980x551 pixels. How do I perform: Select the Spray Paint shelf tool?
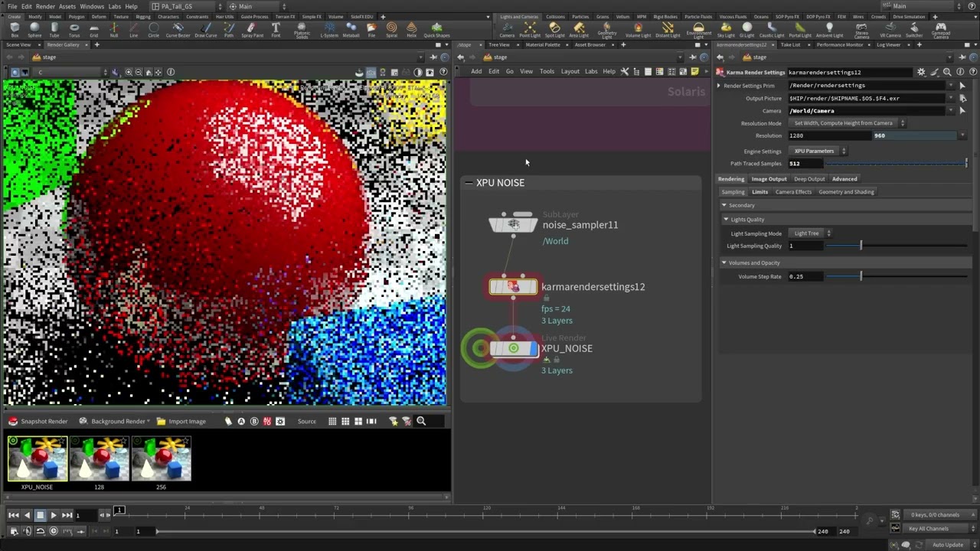point(252,30)
